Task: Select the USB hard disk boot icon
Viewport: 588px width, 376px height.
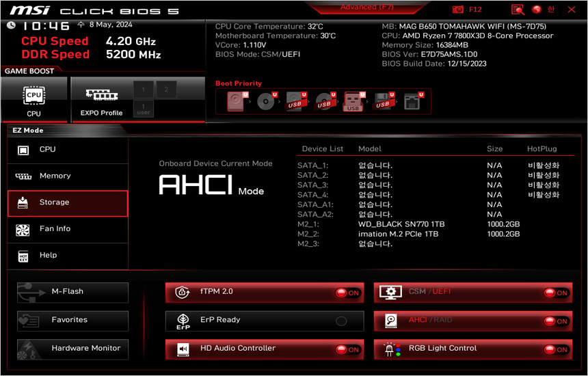Action: (x=295, y=101)
